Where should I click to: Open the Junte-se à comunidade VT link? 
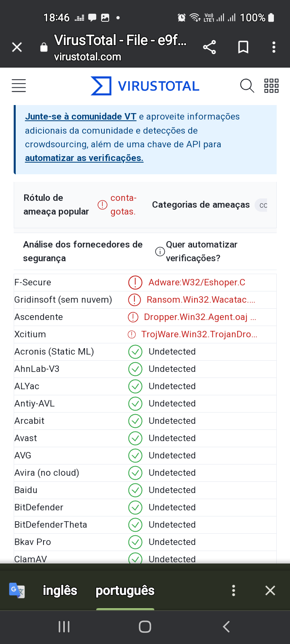(x=81, y=116)
